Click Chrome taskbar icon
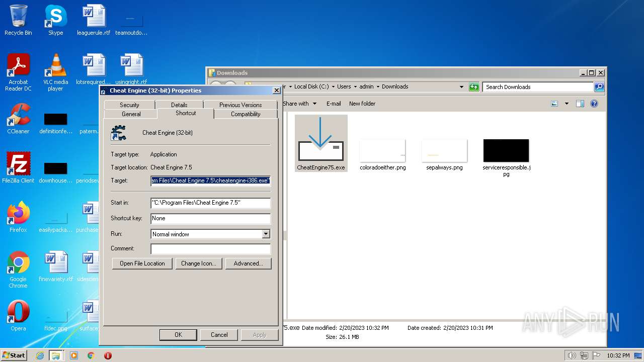Image resolution: width=644 pixels, height=362 pixels. point(91,355)
